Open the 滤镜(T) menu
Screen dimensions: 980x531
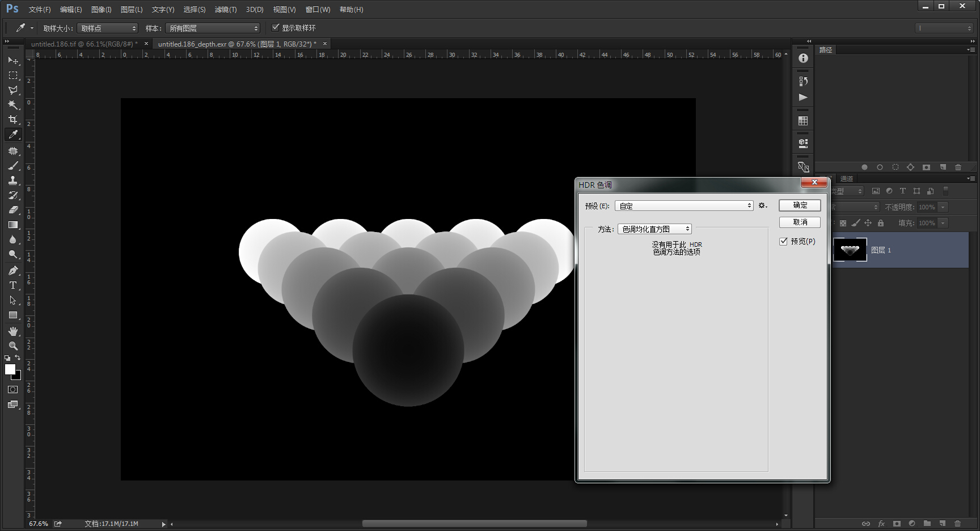click(226, 10)
